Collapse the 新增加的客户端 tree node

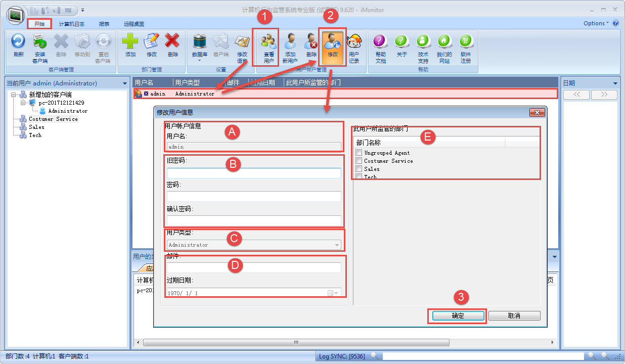tap(14, 95)
